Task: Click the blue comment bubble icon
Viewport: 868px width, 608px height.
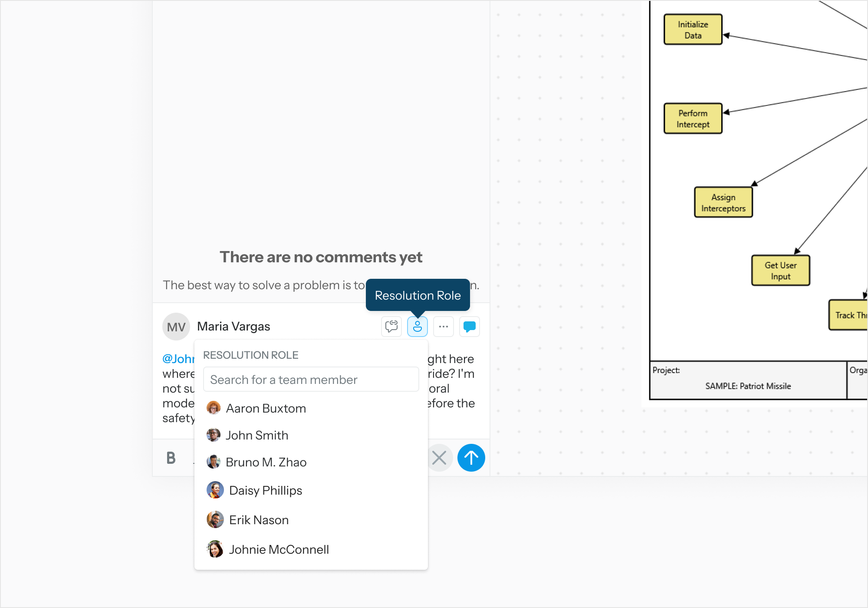Action: click(x=469, y=326)
